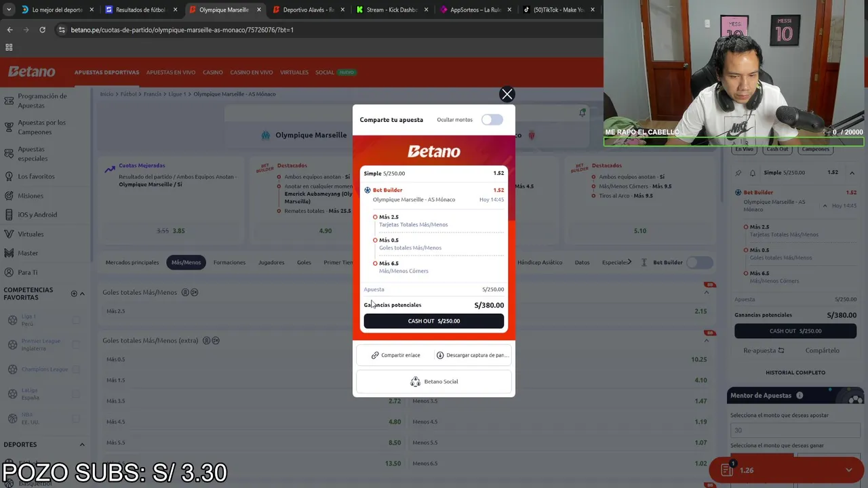The image size is (868, 488).
Task: Add competition with plus icon in favoritas
Action: click(74, 293)
